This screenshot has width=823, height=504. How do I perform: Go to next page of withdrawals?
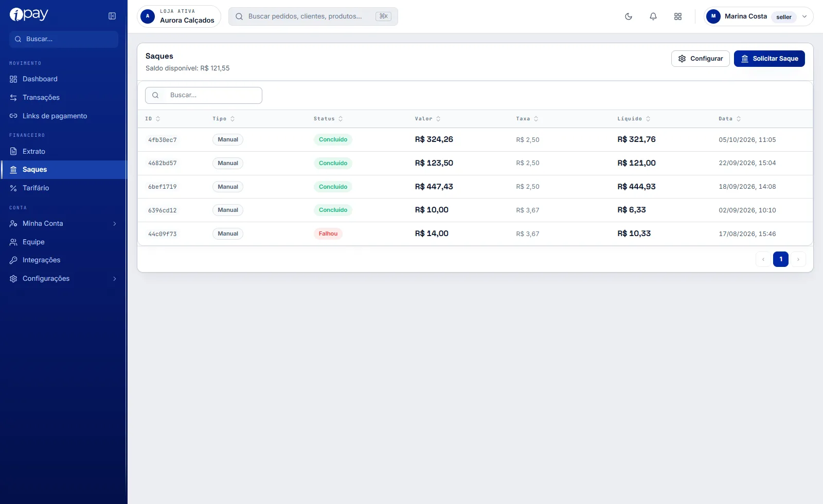pyautogui.click(x=798, y=259)
